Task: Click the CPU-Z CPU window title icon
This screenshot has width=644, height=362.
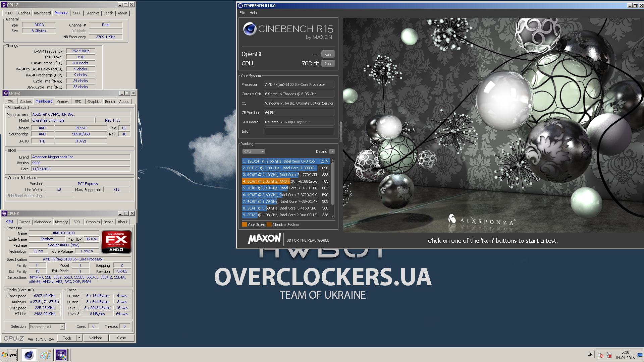Action: [x=4, y=214]
